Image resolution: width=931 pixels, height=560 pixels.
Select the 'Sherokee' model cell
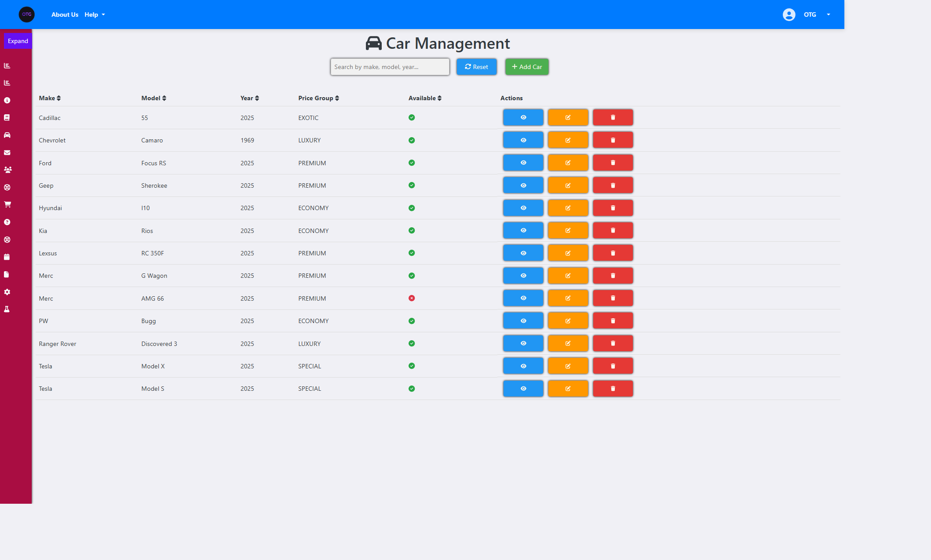click(x=154, y=185)
